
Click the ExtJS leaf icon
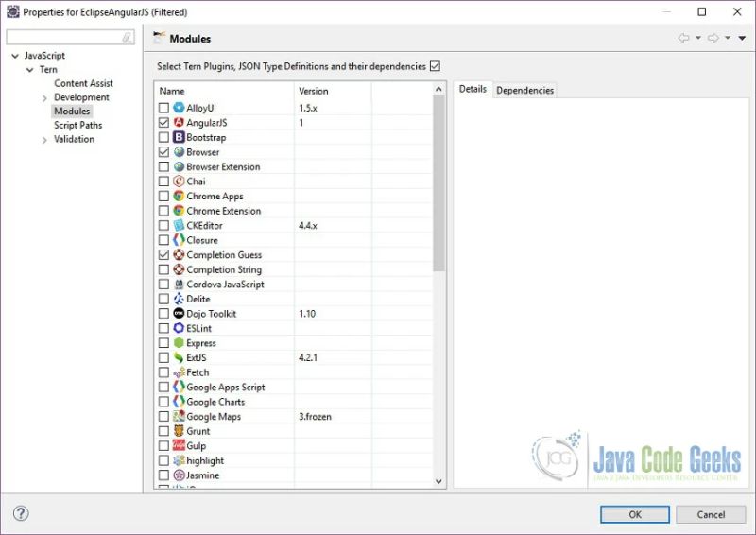click(x=179, y=357)
